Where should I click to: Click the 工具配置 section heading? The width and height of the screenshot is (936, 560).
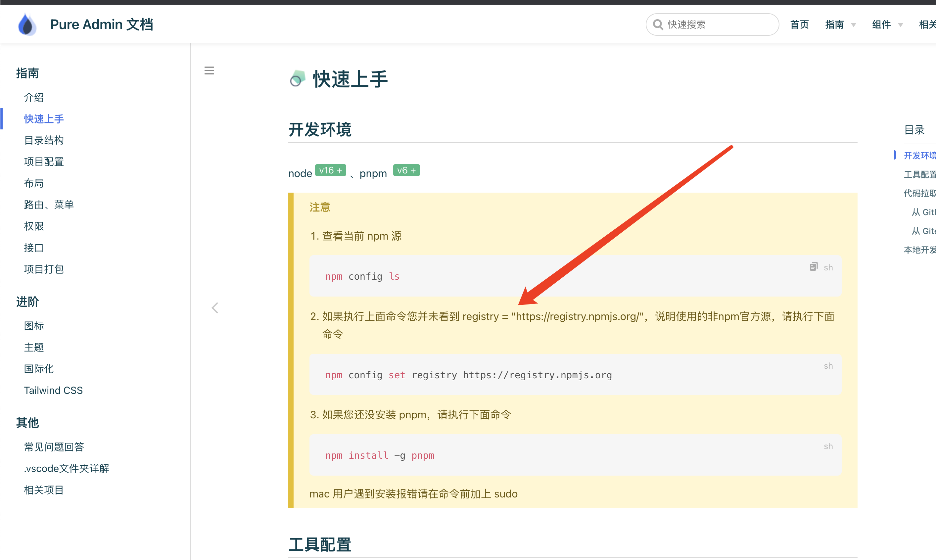[x=320, y=545]
